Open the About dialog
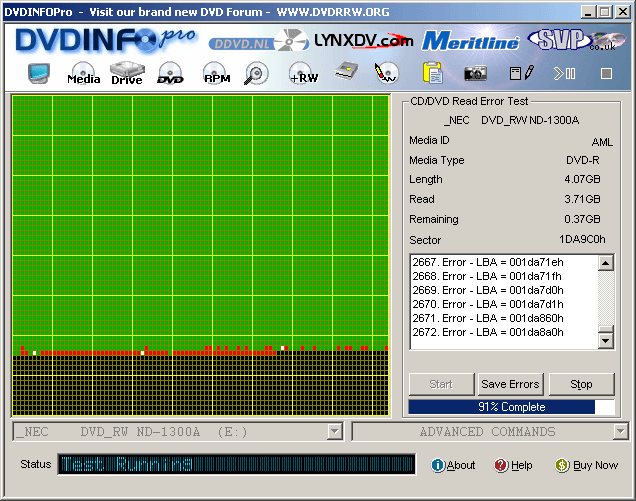Screen dimensions: 636x501 [x=453, y=465]
